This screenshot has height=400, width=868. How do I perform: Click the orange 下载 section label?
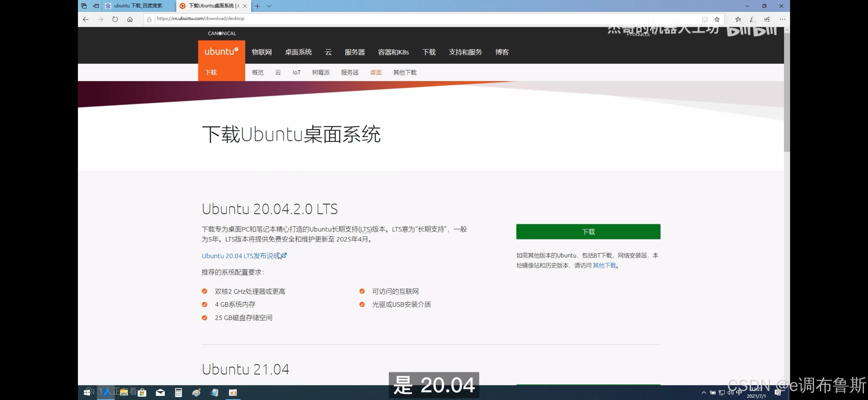coord(211,72)
